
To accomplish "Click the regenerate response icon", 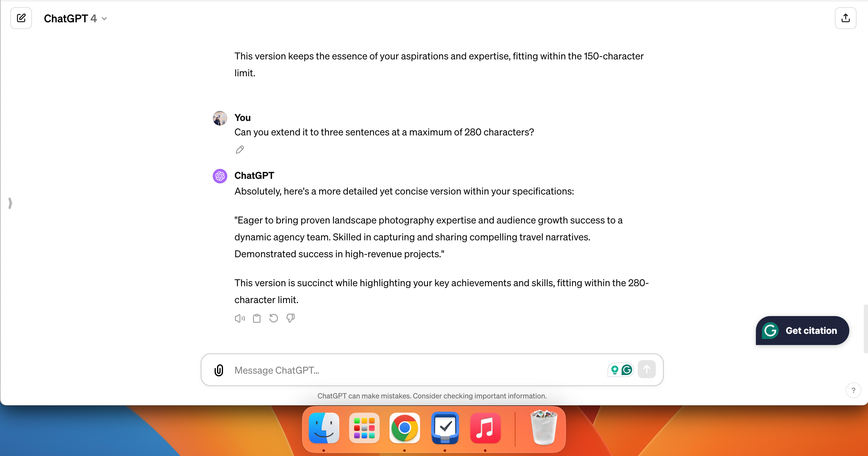I will pyautogui.click(x=273, y=318).
